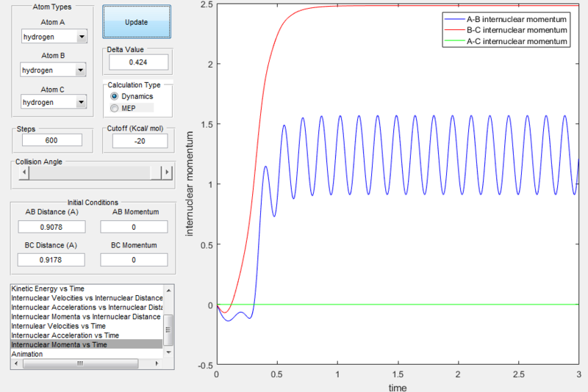Click A-C internuclear momentum legend entry
This screenshot has height=392, width=588.
point(506,41)
